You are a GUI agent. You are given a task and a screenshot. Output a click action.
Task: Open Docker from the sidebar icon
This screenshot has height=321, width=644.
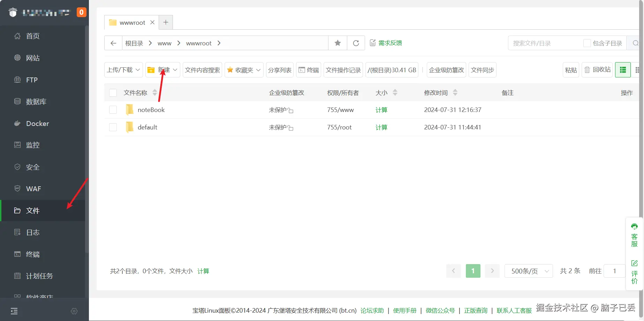[x=17, y=124]
